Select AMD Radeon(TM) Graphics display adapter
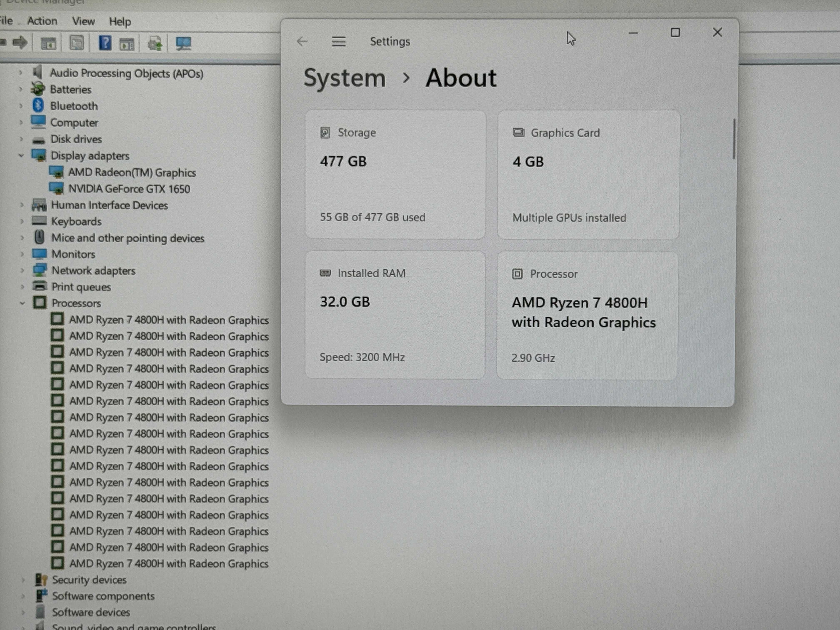 [x=132, y=172]
